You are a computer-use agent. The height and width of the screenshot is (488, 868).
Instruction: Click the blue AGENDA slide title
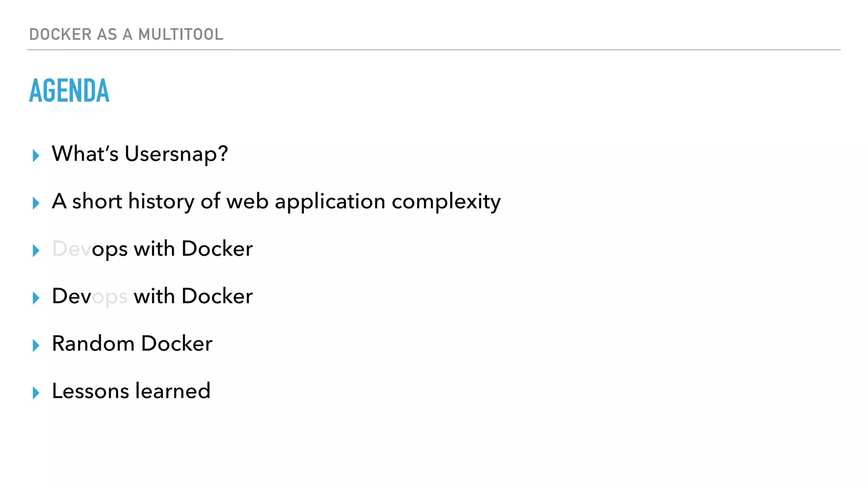point(69,91)
